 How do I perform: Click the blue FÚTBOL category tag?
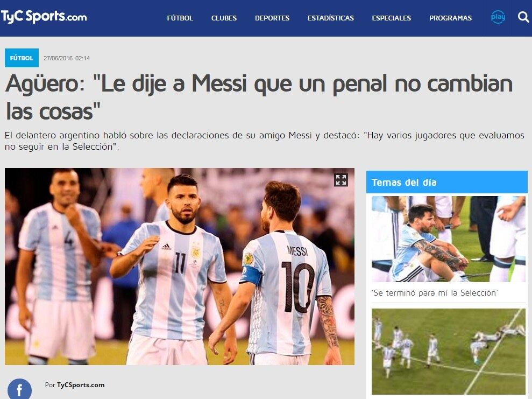click(x=22, y=58)
